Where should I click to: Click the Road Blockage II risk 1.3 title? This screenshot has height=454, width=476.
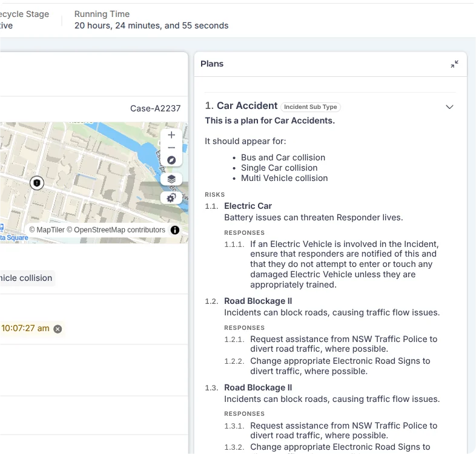coord(258,387)
